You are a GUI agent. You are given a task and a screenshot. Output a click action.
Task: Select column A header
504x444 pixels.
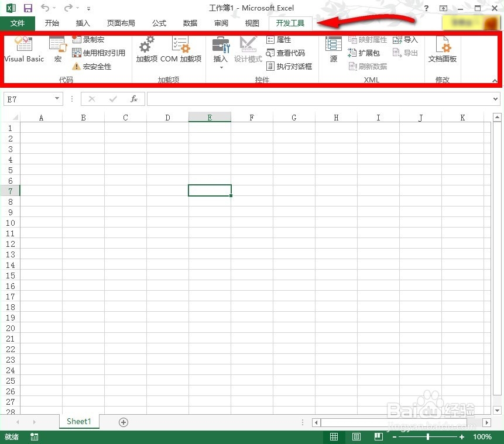pyautogui.click(x=41, y=118)
